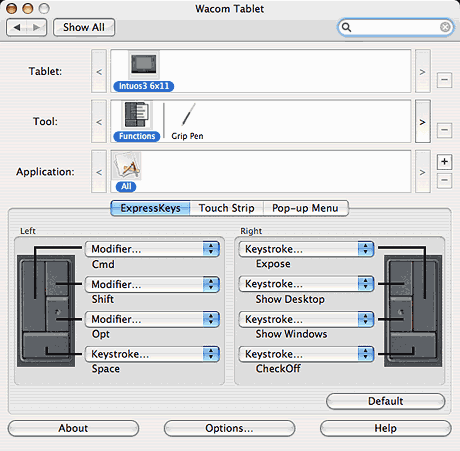Open the Options... dialog

(x=229, y=428)
